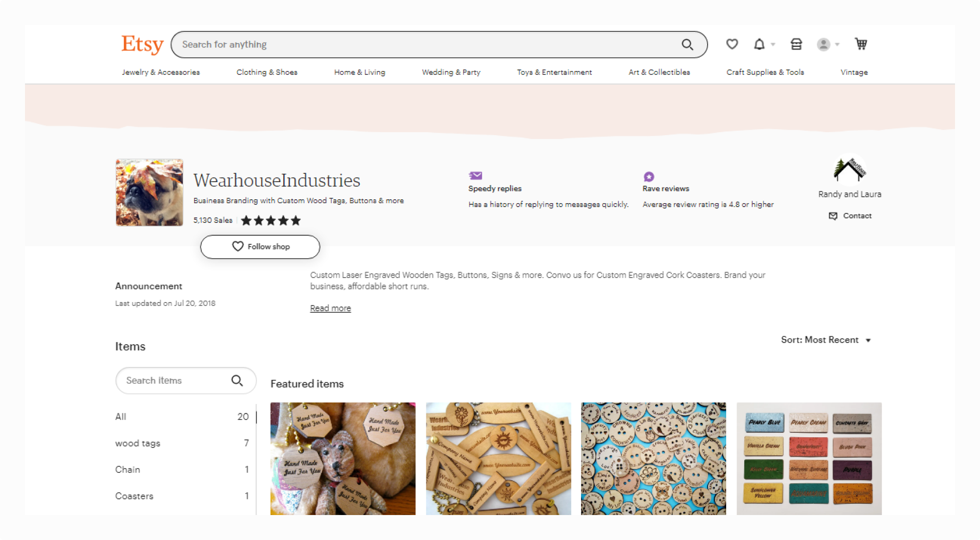Click the five-star shop rating
This screenshot has width=980, height=540.
[270, 220]
